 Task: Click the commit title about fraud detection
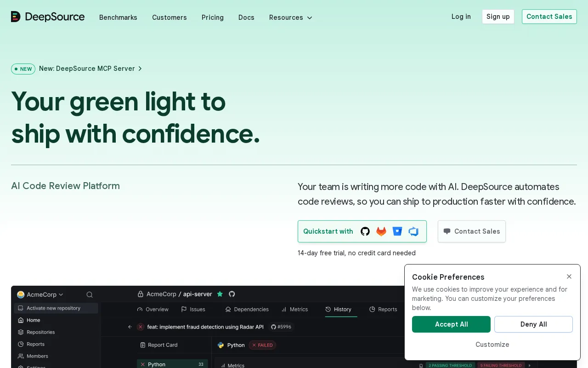(205, 327)
